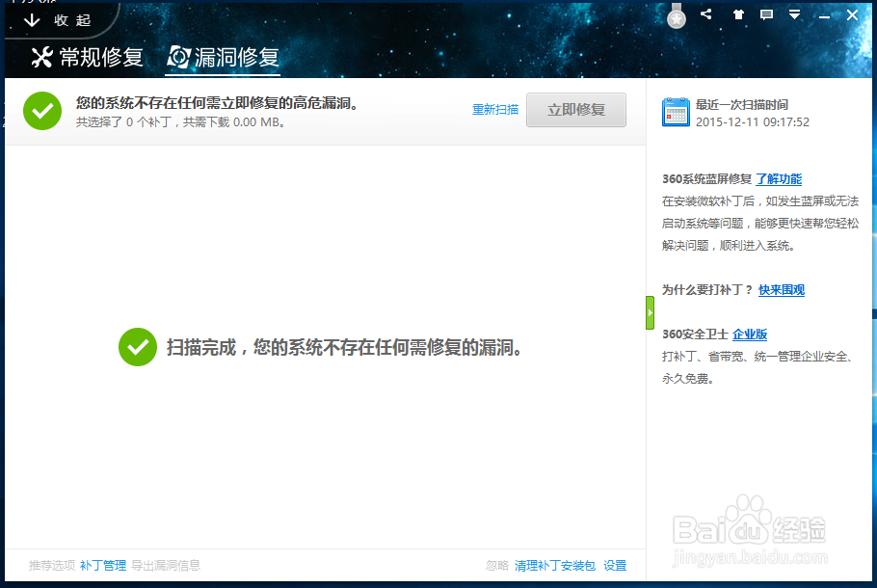Open 补丁管理 at the bottom
This screenshot has height=588, width=877.
[x=103, y=566]
